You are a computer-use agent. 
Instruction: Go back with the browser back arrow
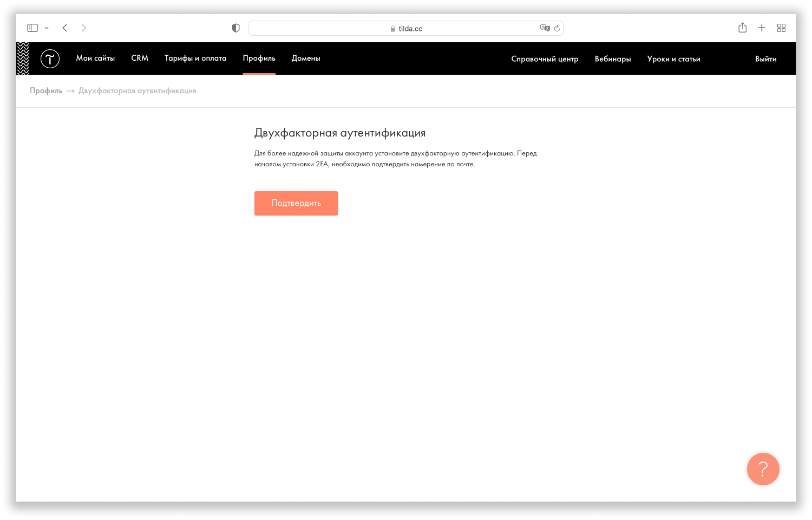[x=65, y=28]
